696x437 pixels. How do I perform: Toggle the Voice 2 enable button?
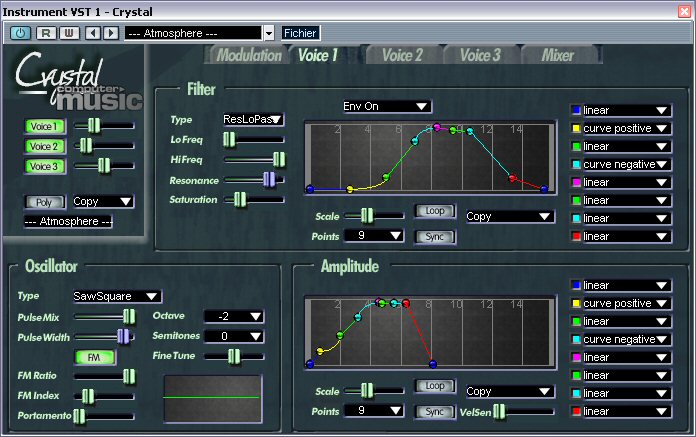click(x=44, y=146)
